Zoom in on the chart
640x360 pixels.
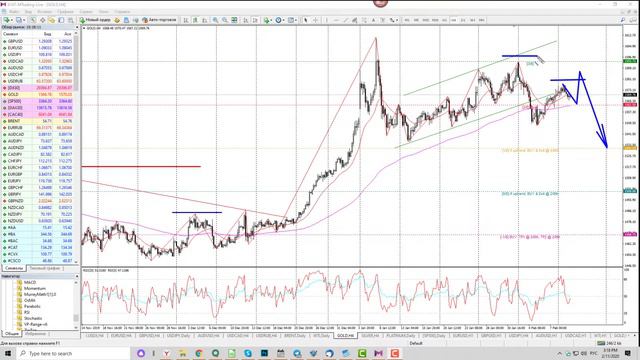[215, 20]
